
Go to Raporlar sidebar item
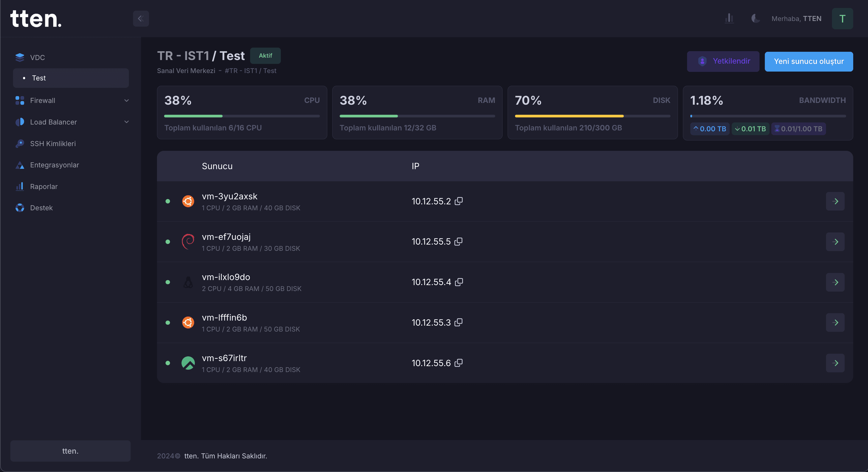coord(44,186)
